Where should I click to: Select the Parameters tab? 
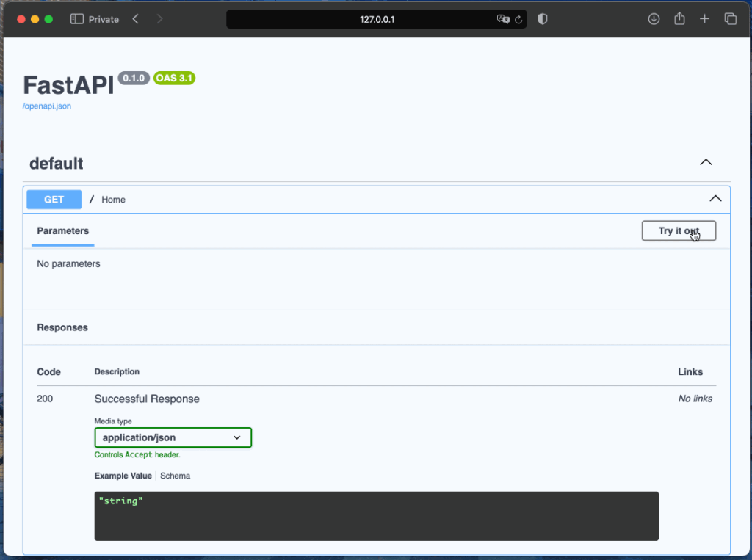63,230
